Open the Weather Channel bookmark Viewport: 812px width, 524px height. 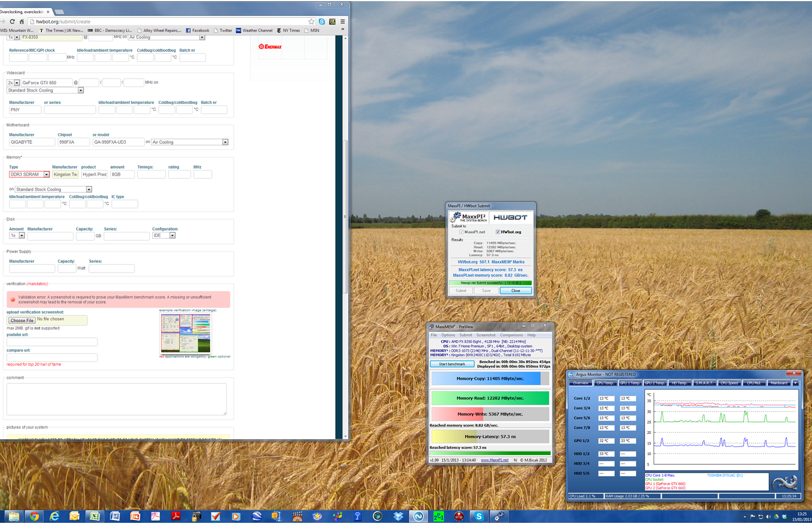coord(254,30)
